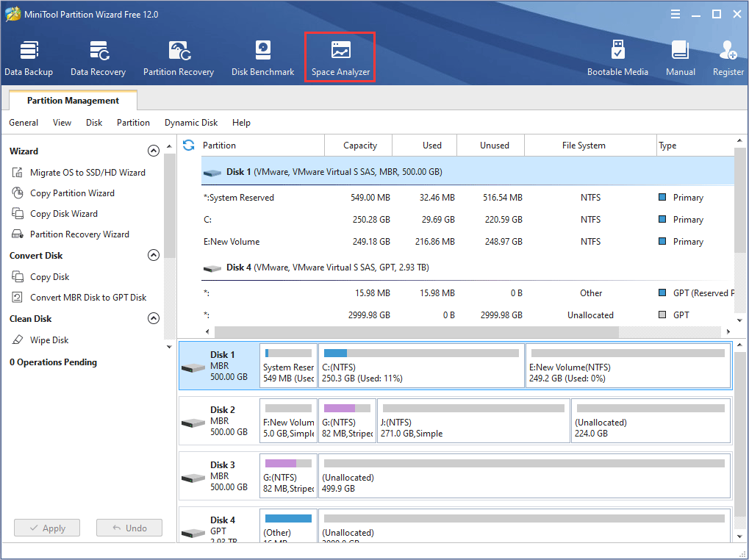Select F:New Volume block in Disk 2
Viewport: 749px width, 560px height.
click(x=289, y=420)
